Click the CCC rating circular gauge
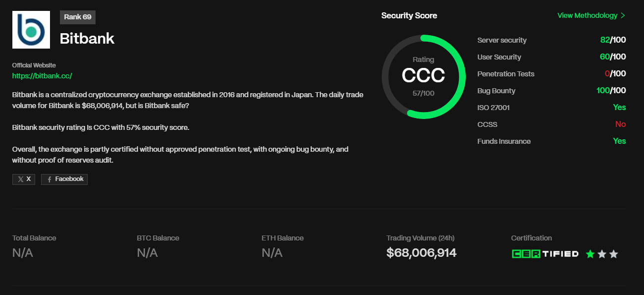 tap(423, 77)
